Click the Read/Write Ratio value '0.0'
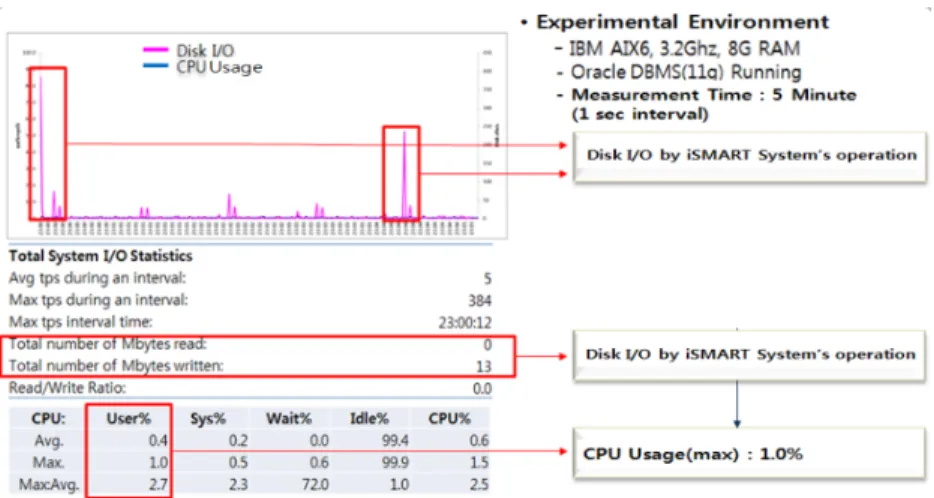This screenshot has height=498, width=934. pos(482,389)
